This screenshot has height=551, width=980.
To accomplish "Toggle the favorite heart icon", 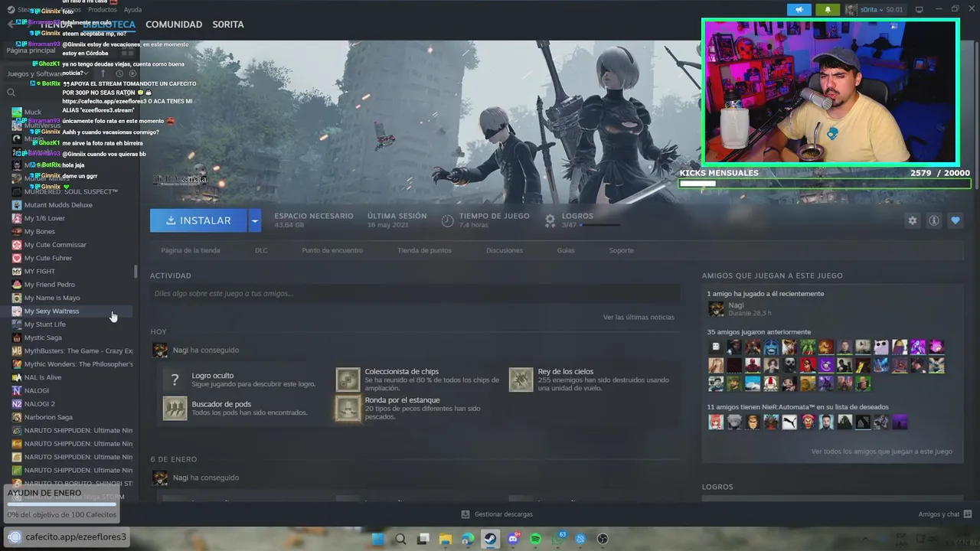I will point(955,220).
